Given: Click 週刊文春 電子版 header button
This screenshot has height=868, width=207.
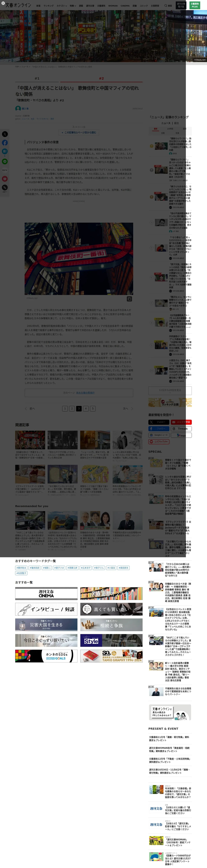Looking at the screenshot, I should (x=181, y=5).
